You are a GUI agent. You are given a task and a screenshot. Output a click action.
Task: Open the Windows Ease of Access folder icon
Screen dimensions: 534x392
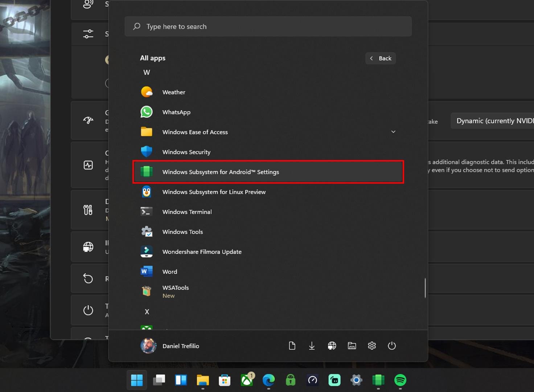pos(147,132)
